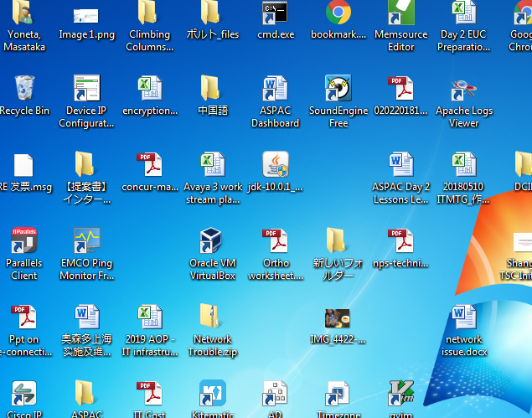
Task: Select the SoundEngine Free icon
Action: pos(338,88)
